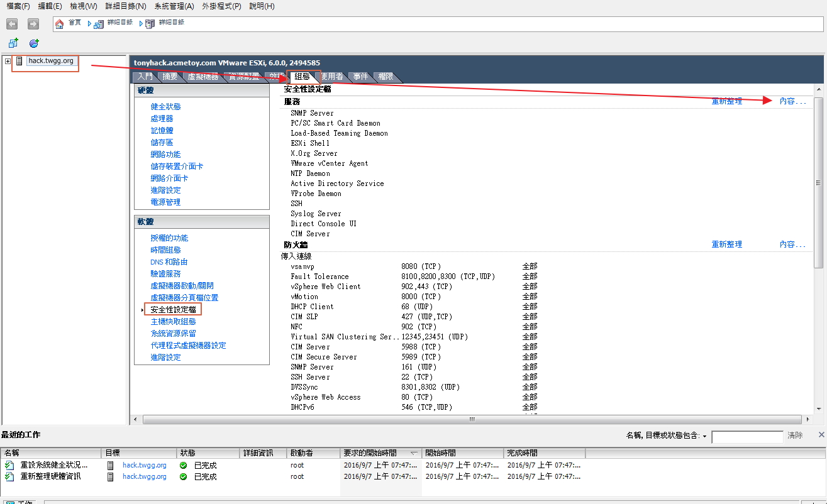The width and height of the screenshot is (827, 504).
Task: Select the ESXi Shell service row
Action: pyautogui.click(x=310, y=143)
